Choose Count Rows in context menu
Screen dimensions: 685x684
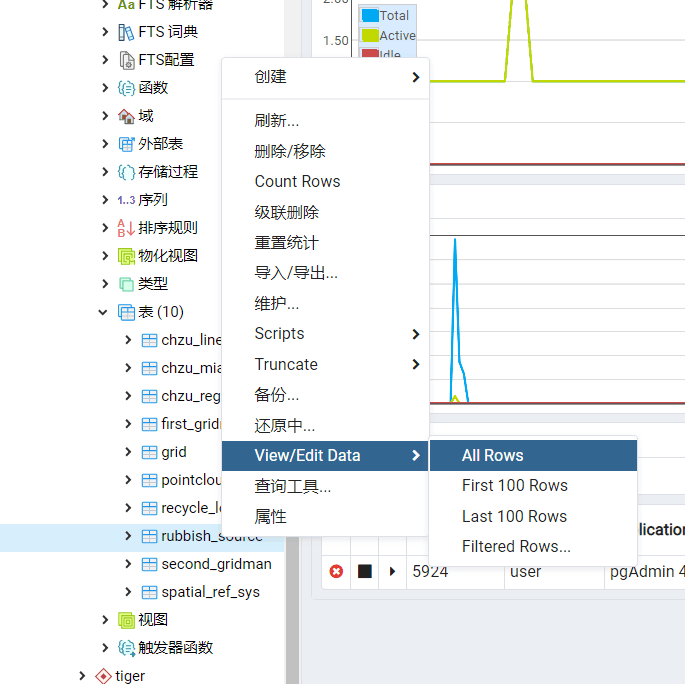tap(325, 182)
